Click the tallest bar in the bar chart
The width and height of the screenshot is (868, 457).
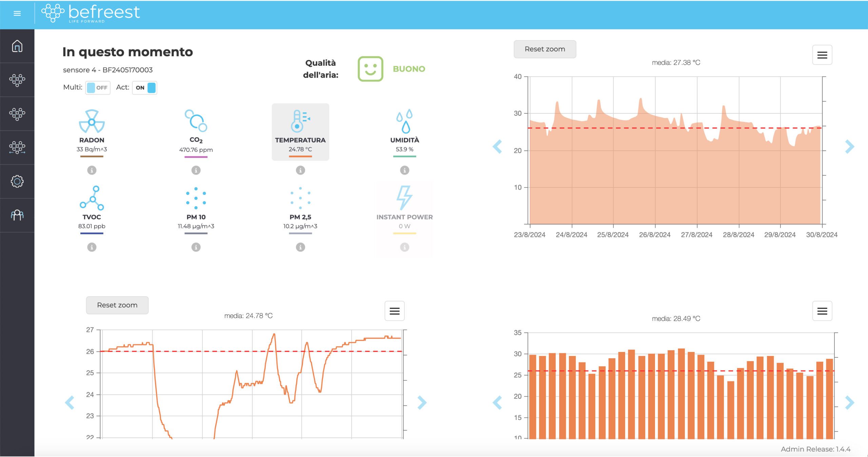click(682, 393)
